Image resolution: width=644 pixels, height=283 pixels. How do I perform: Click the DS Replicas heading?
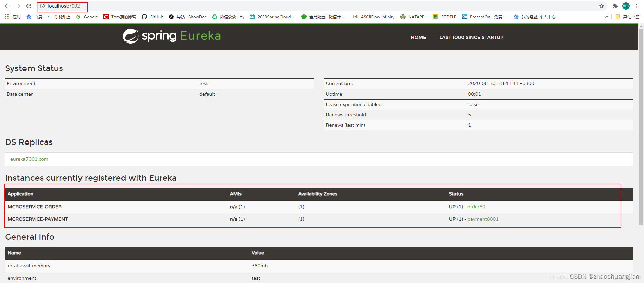pos(29,142)
